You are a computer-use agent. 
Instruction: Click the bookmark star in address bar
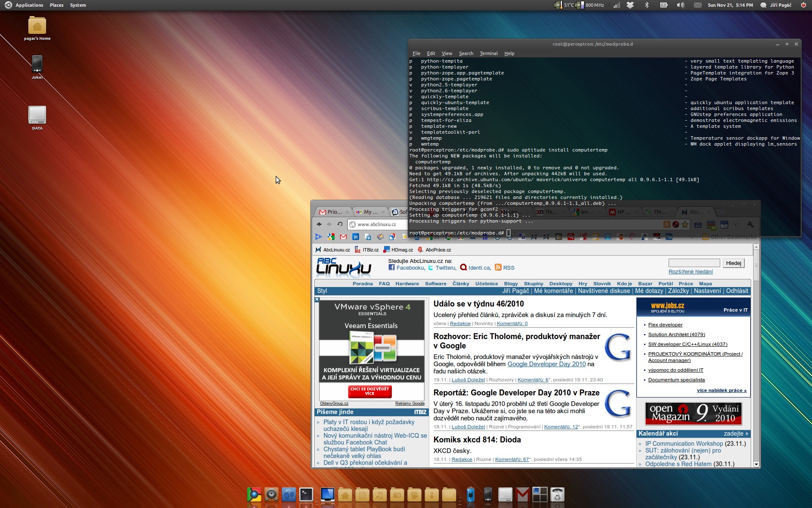pos(685,224)
